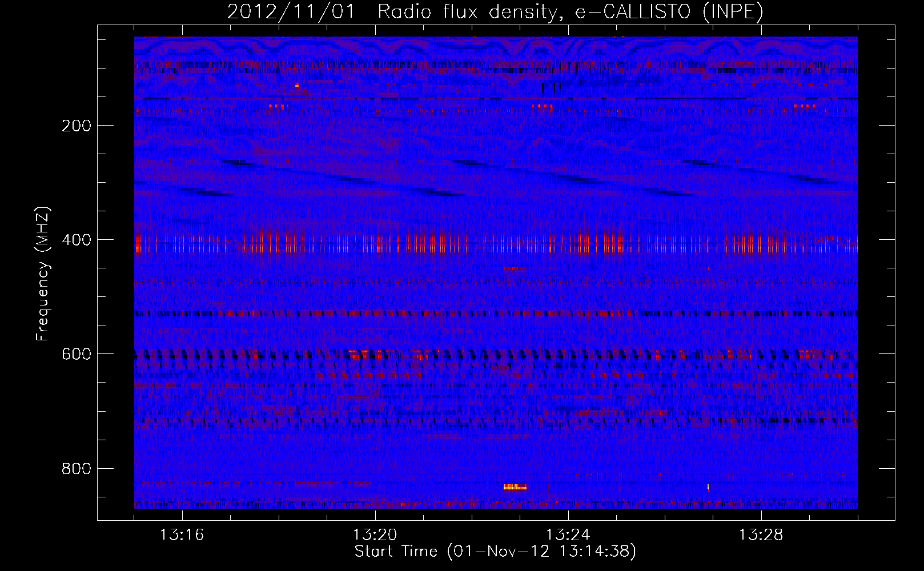This screenshot has width=924, height=571.
Task: Click the 200 frequency tick label
Action: [77, 126]
